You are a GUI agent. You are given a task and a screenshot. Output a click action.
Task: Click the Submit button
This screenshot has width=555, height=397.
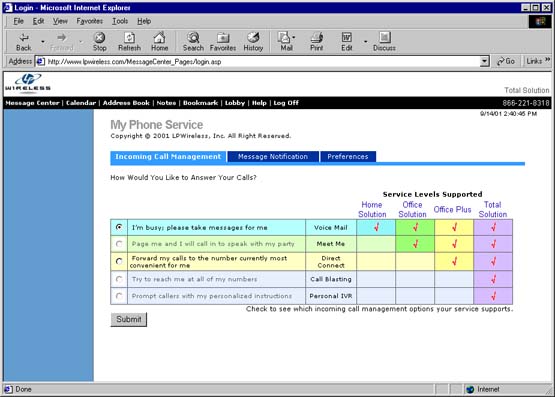pyautogui.click(x=128, y=320)
